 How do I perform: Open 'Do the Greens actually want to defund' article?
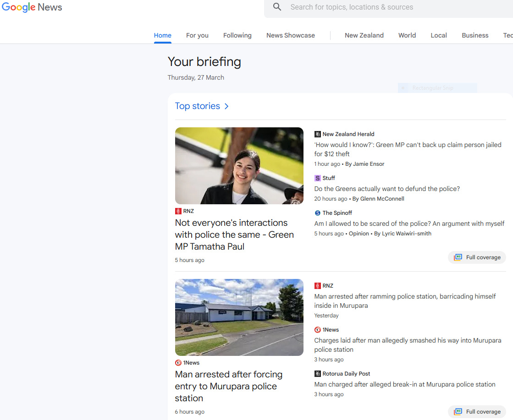click(x=387, y=189)
